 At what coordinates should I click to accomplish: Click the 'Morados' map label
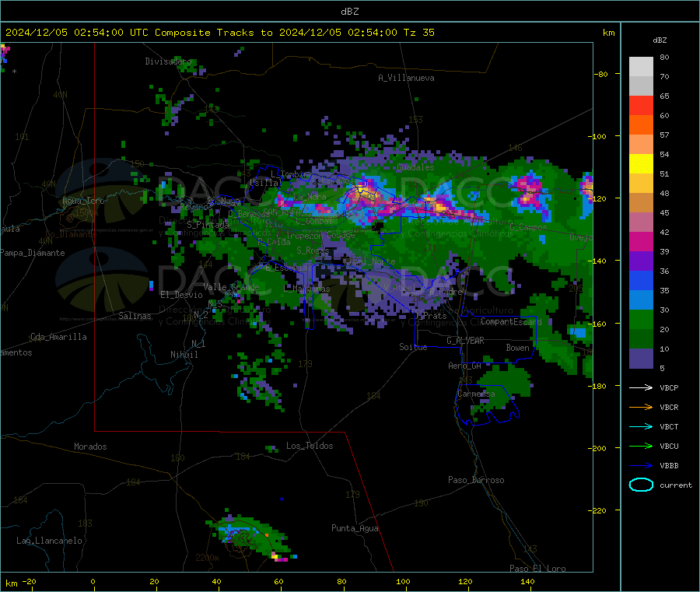[x=90, y=447]
